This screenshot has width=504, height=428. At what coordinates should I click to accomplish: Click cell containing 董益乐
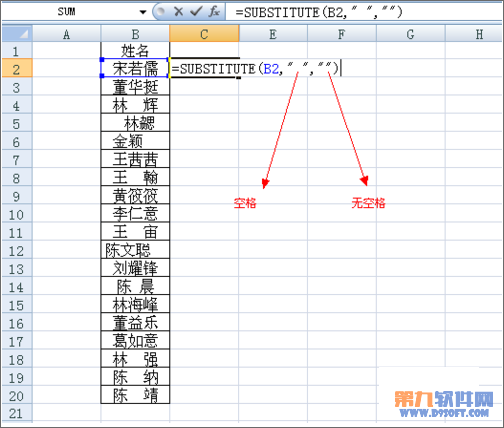click(135, 322)
